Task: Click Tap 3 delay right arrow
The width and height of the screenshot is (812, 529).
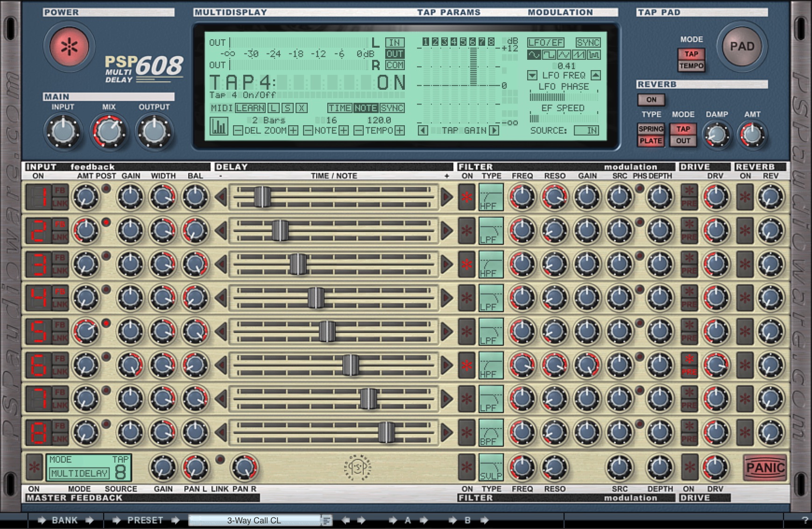Action: click(x=447, y=264)
